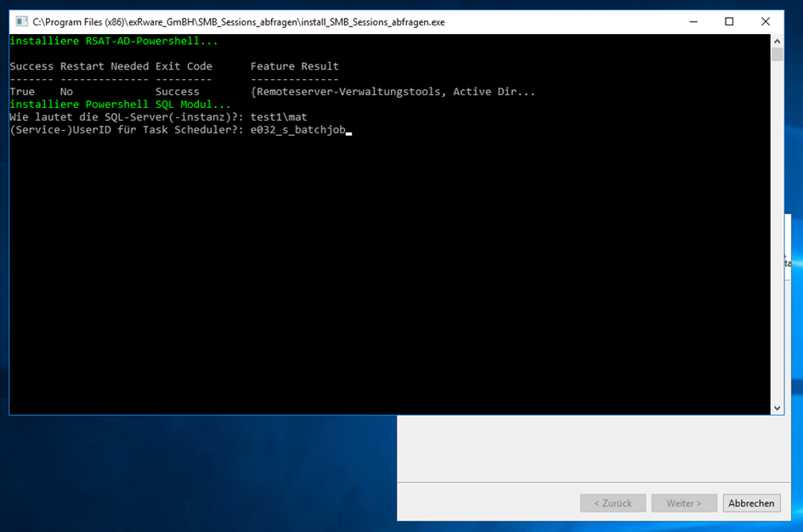Click the Remoteserver-Verwaltungstools result text

(393, 92)
